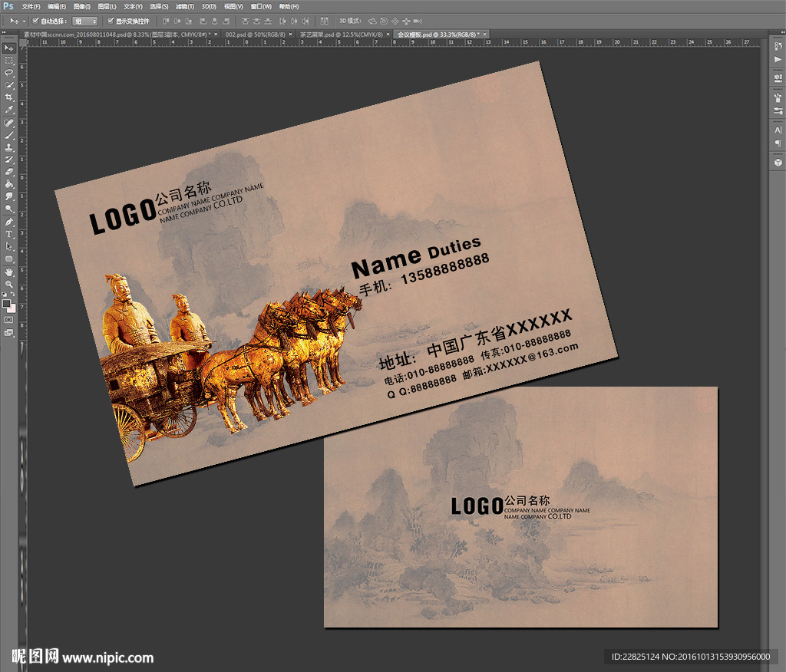Open the Color panel icon
Image resolution: width=786 pixels, height=672 pixels.
778,78
